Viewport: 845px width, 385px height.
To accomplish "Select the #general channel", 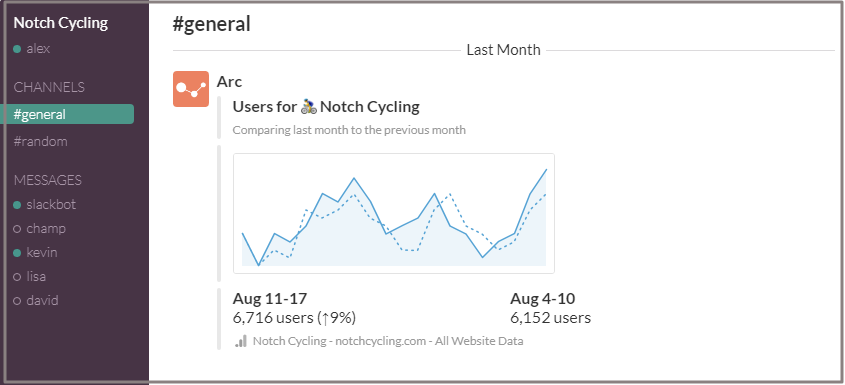I will [x=67, y=114].
